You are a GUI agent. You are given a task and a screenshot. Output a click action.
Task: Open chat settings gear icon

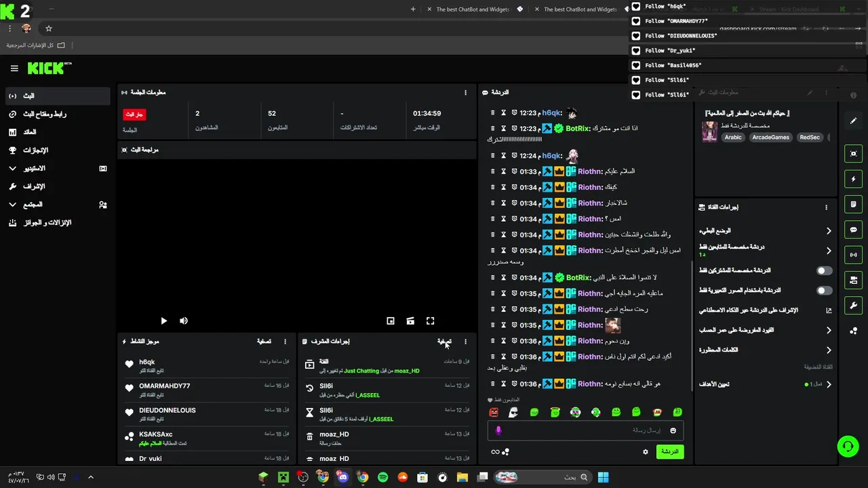tap(646, 451)
